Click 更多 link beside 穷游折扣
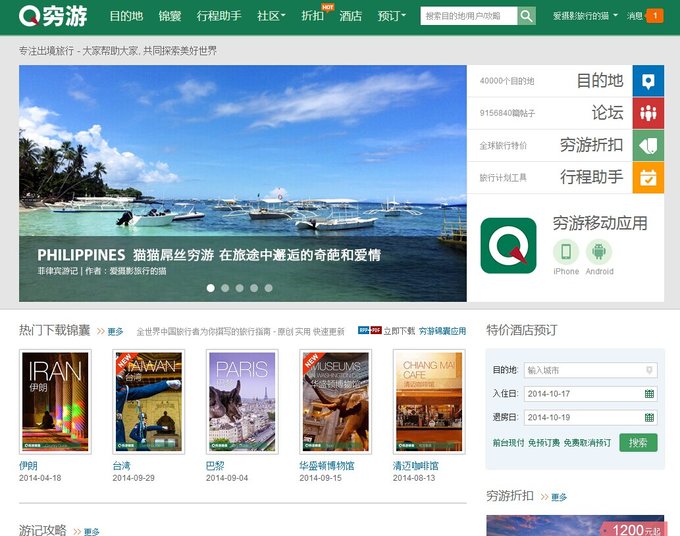 click(559, 497)
